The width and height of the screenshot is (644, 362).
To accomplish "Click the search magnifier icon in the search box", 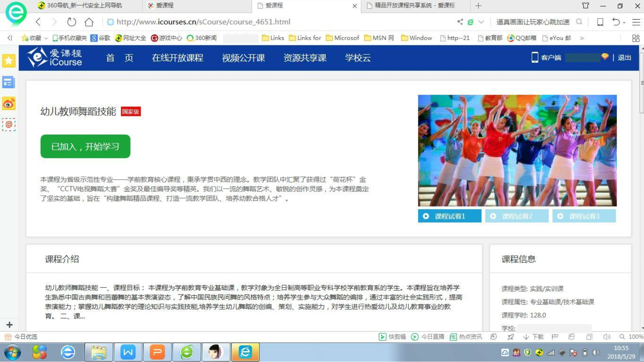I will pyautogui.click(x=579, y=22).
